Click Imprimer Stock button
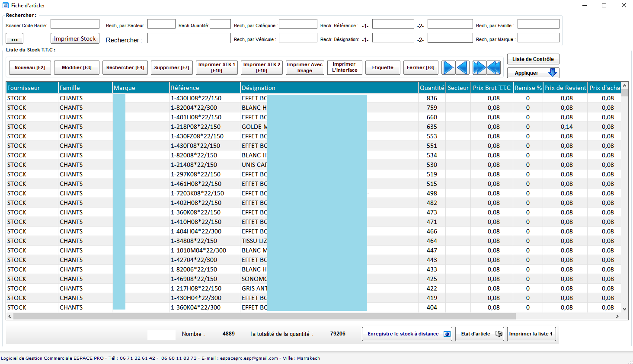633x364 pixels. [x=75, y=38]
